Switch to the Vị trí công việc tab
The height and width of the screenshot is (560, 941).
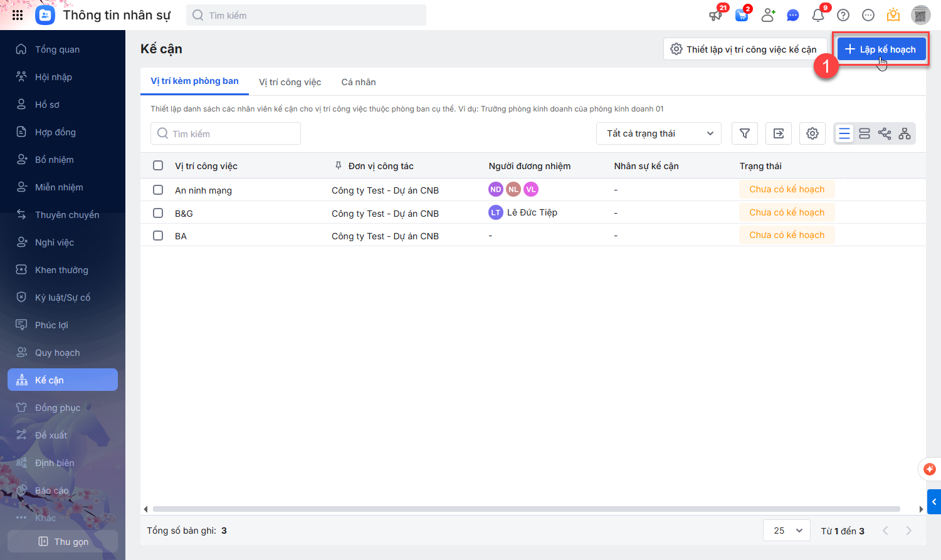[x=290, y=82]
